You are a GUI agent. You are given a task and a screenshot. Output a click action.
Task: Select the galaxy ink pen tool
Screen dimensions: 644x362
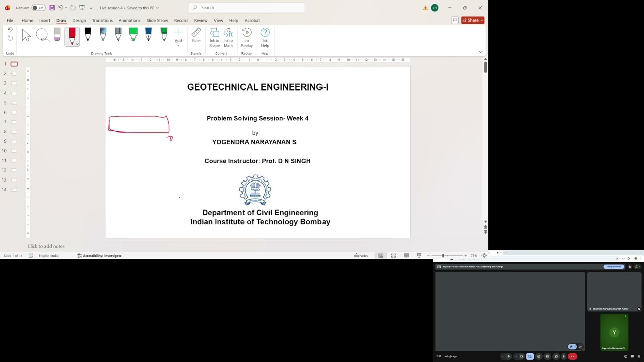(103, 35)
